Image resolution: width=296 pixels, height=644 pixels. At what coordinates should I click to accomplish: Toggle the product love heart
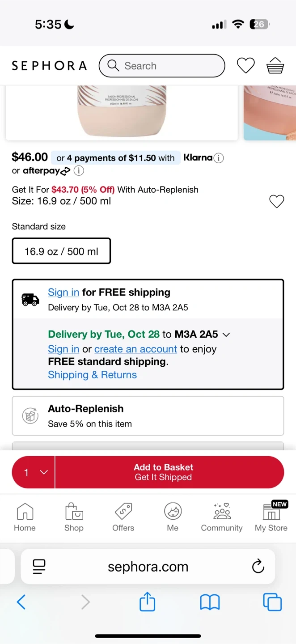coord(276,201)
